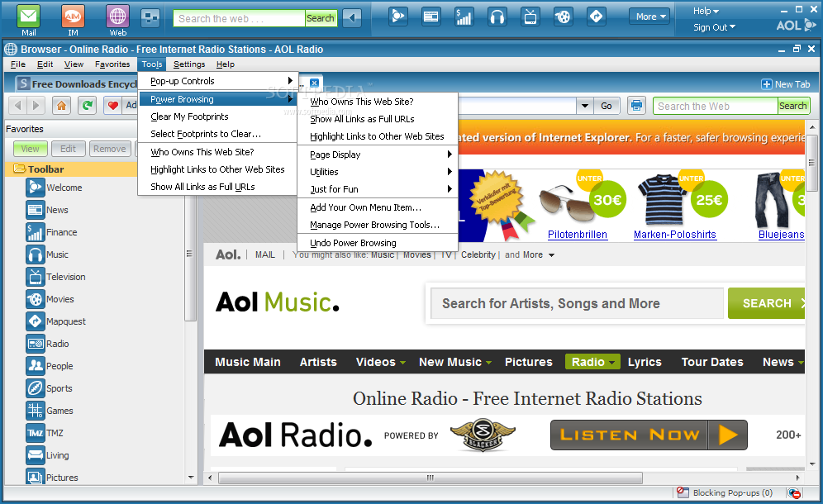Viewport: 823px width, 504px height.
Task: Open Welcome in Favorites toolbar list
Action: [x=54, y=188]
